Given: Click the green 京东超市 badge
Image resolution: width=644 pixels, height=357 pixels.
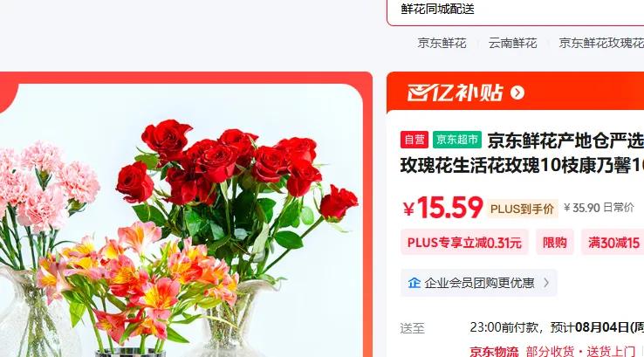Looking at the screenshot, I should pos(457,140).
